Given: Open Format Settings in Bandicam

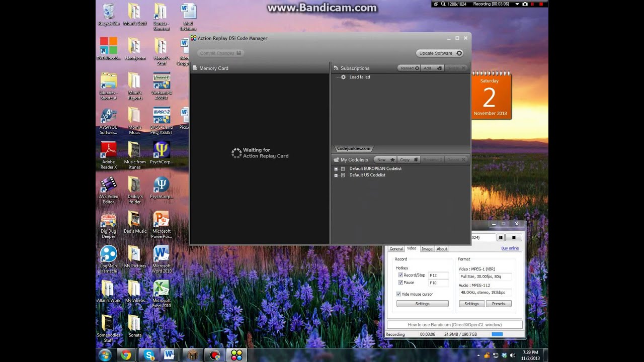Looking at the screenshot, I should tap(471, 304).
